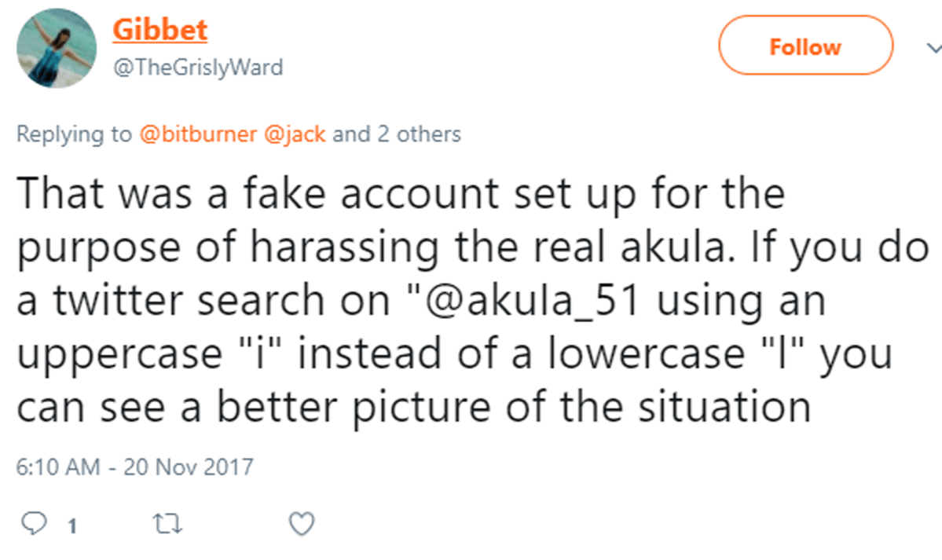Screen dimensions: 942x560
Task: Click the "Replying to" label
Action: tap(74, 134)
